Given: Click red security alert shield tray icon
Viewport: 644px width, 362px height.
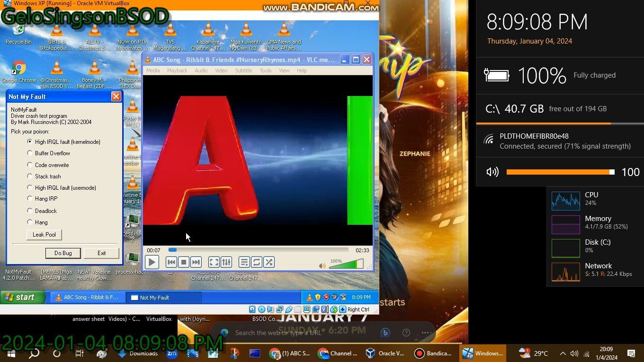Looking at the screenshot, I should tap(326, 297).
